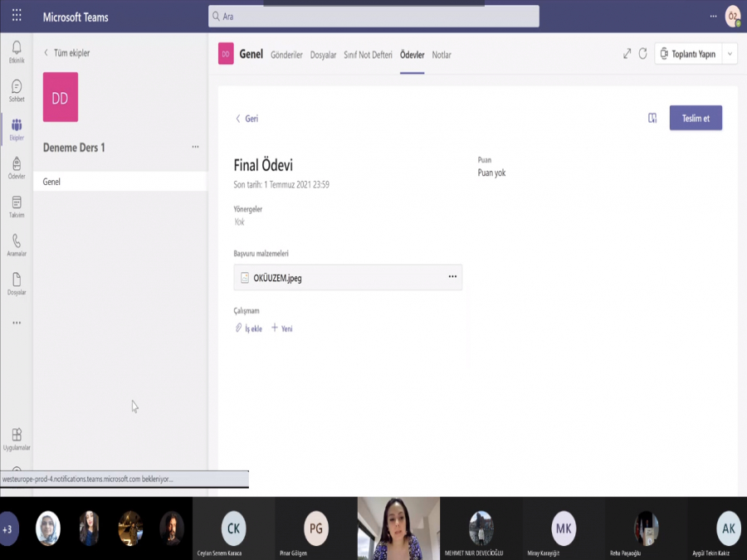
Task: Open Aramalar calls icon
Action: pos(17,245)
